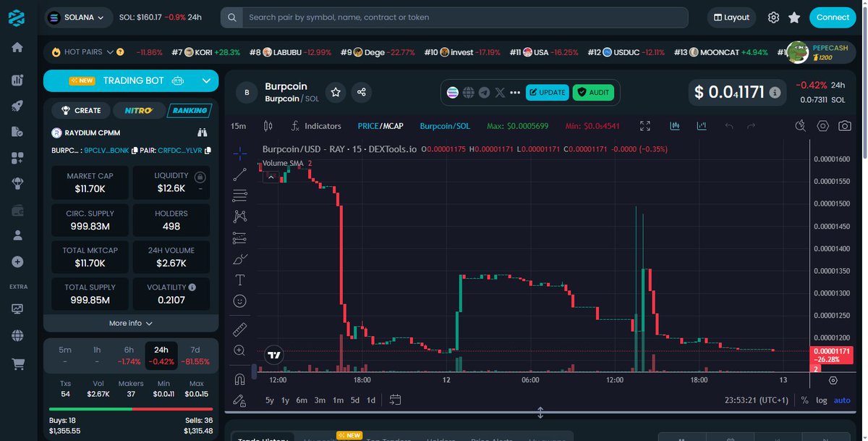Select the zoom in chart tool
The image size is (868, 441).
pos(240,350)
